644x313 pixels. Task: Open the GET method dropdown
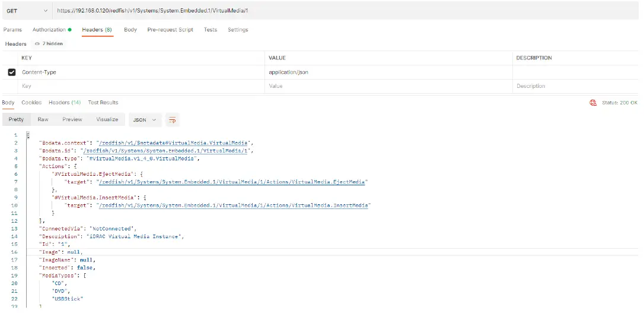27,11
